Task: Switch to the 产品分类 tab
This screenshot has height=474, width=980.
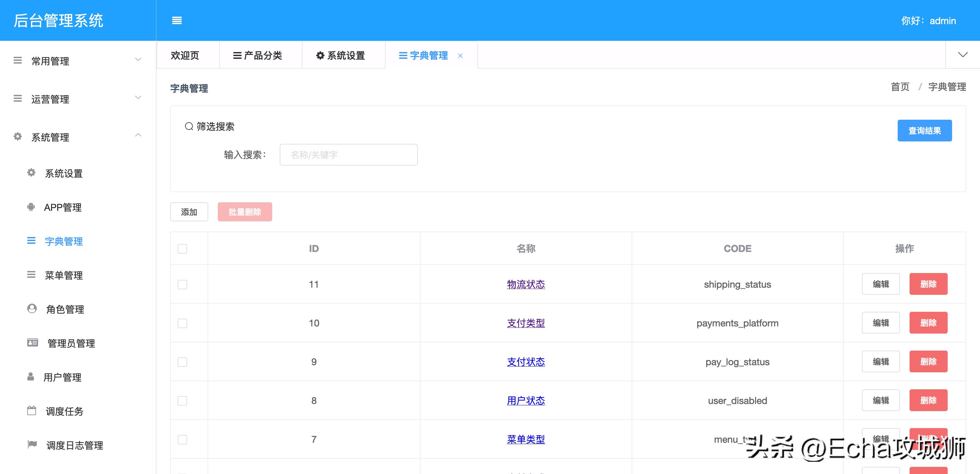Action: [x=260, y=55]
